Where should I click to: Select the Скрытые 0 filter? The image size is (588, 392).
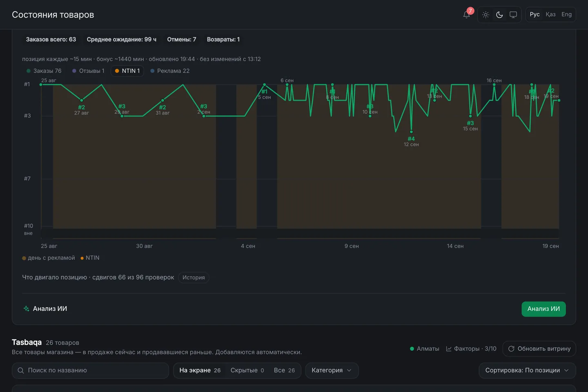point(247,370)
